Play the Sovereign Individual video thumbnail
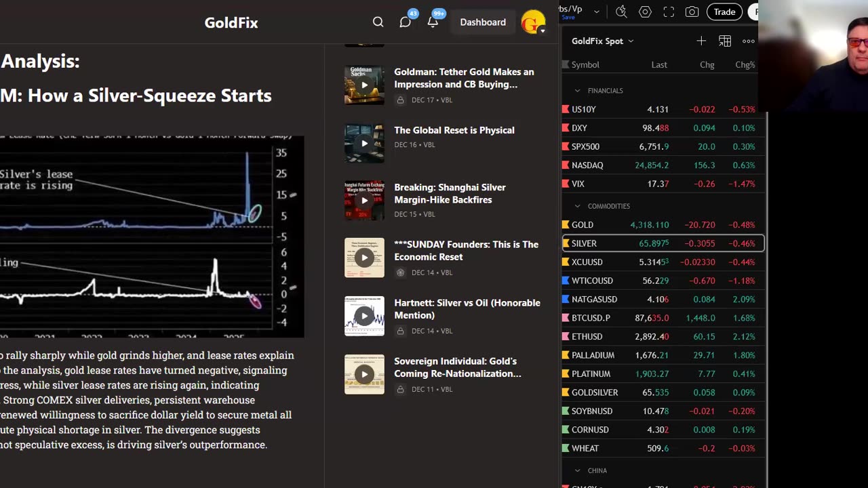 (x=364, y=374)
